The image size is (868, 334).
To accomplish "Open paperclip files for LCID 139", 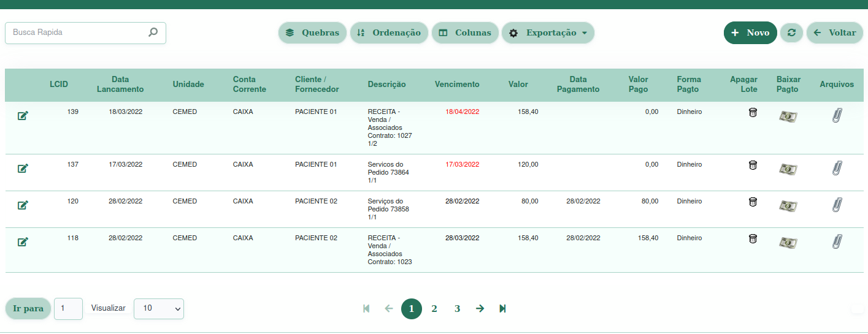I will (837, 115).
